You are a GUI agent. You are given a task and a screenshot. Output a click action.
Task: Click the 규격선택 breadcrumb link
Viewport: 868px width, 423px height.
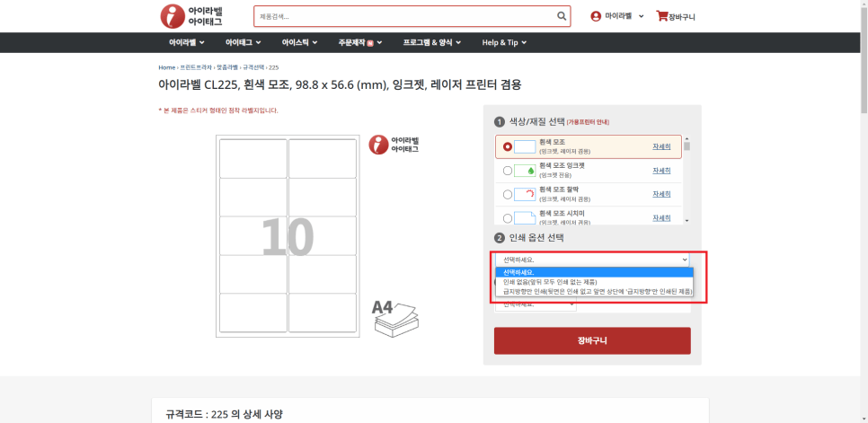(x=253, y=67)
